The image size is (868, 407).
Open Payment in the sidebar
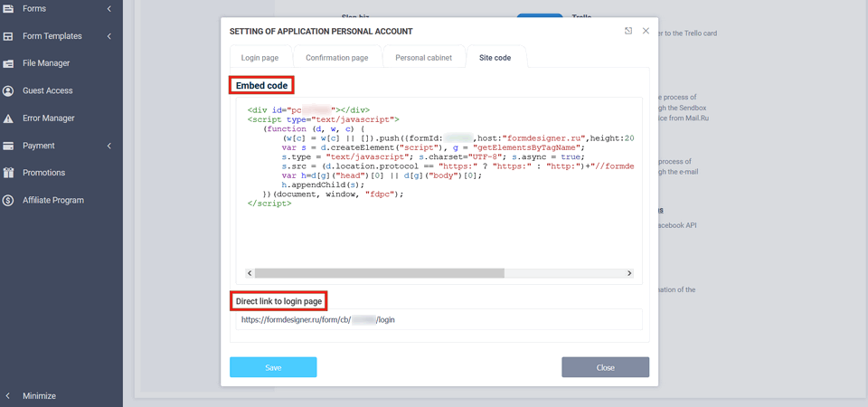pos(39,146)
